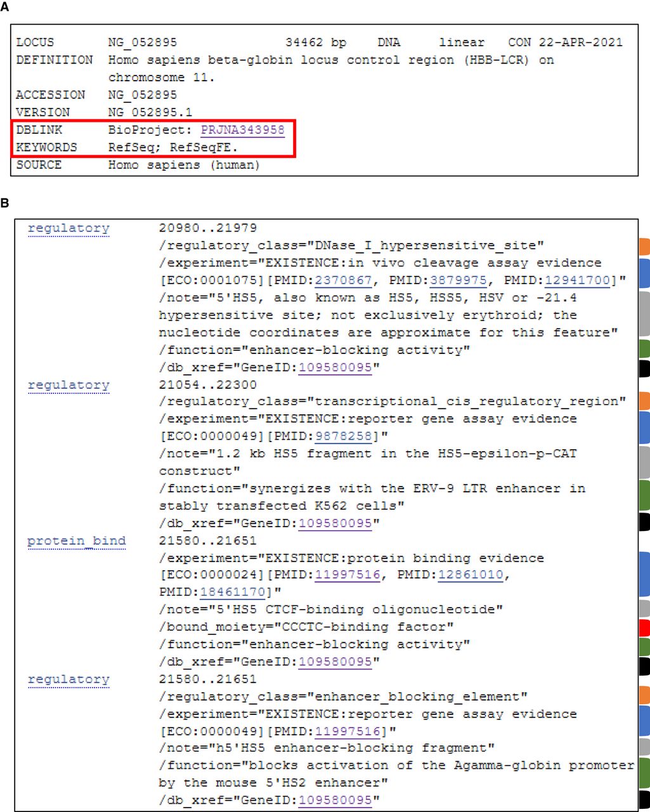This screenshot has width=650, height=812.
Task: Follow the PMID 12861010 reference link
Action: pos(470,575)
